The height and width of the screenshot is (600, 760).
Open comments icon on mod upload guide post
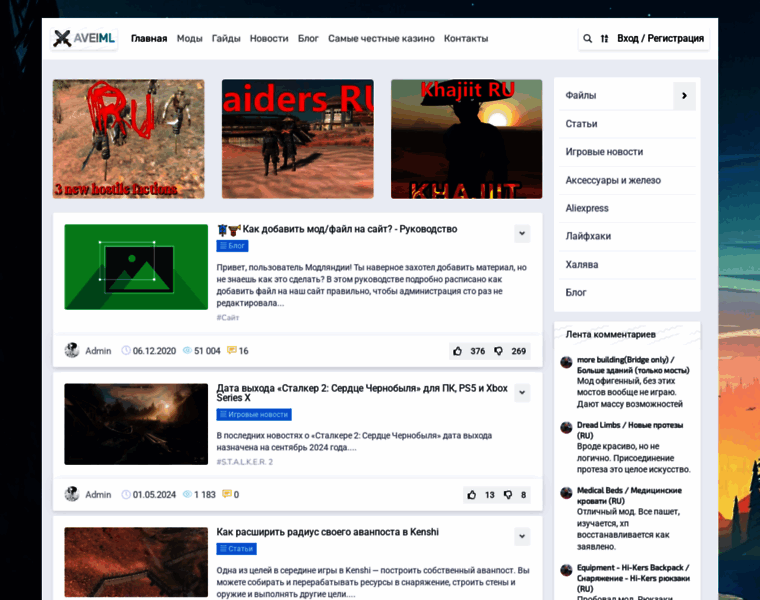[x=232, y=351]
